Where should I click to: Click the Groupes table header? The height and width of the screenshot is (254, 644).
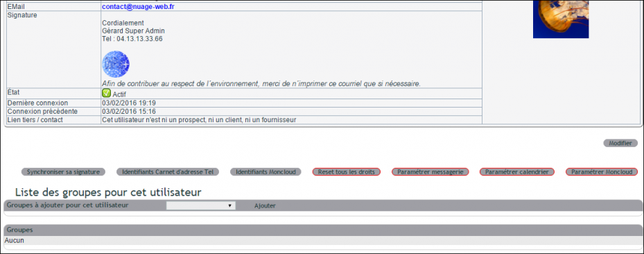[x=322, y=230]
